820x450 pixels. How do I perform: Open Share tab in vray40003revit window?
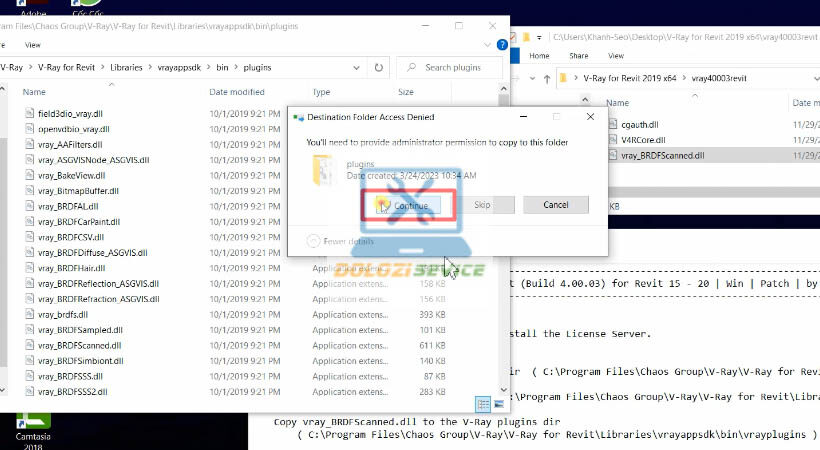coord(578,55)
